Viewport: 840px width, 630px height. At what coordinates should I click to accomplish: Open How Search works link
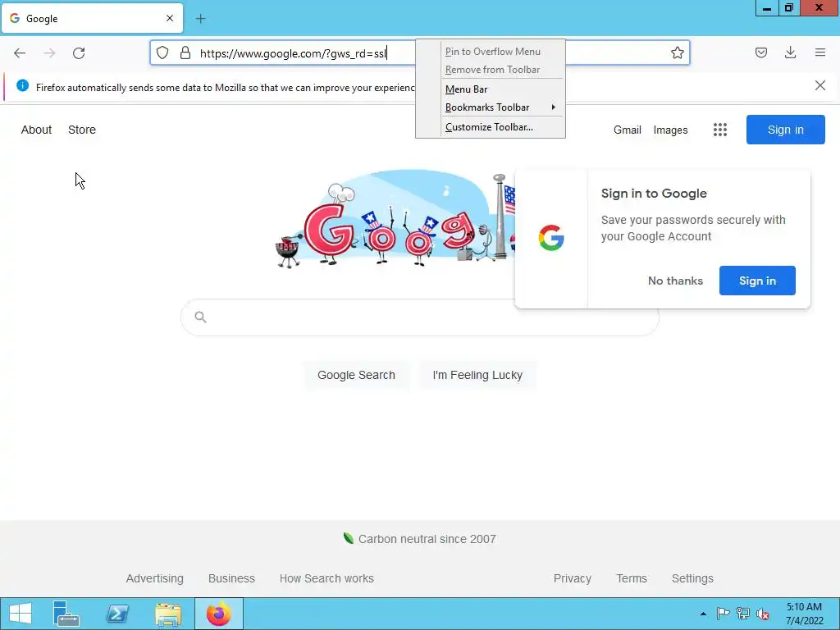326,578
